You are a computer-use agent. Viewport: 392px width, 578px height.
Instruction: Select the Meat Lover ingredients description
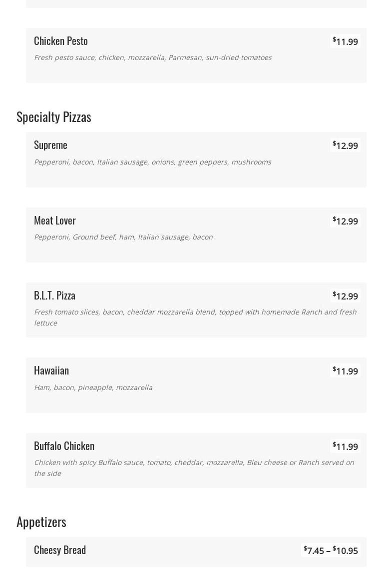click(x=123, y=237)
